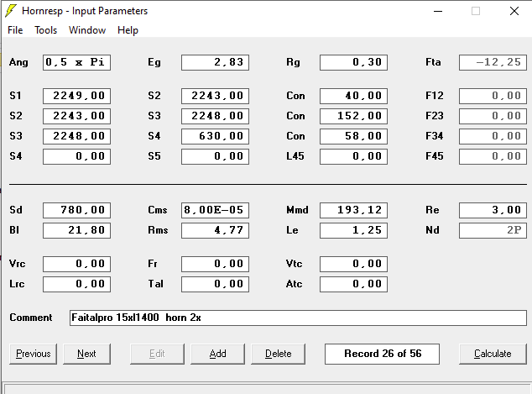Click the L45 field showing 0,00
Image resolution: width=532 pixels, height=394 pixels.
coord(353,156)
